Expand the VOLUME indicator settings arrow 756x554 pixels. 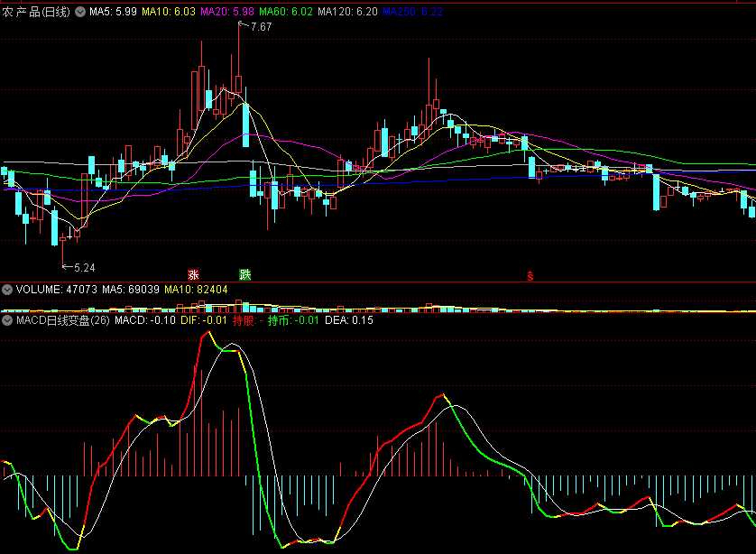[7, 290]
